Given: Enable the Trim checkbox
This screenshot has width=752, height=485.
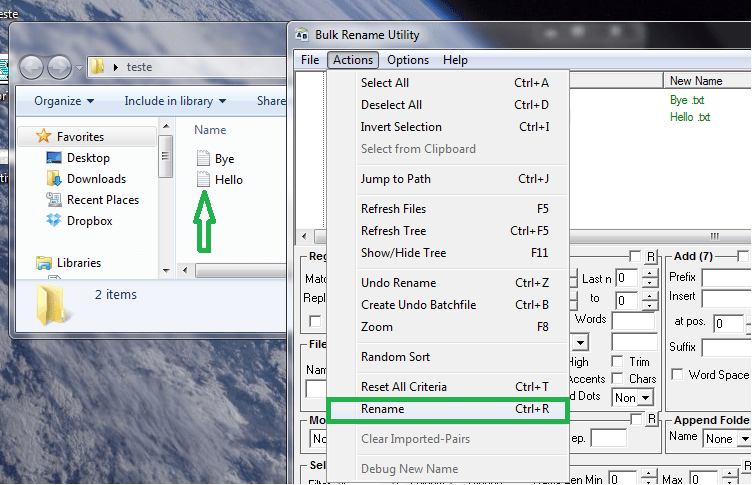Looking at the screenshot, I should coord(617,362).
